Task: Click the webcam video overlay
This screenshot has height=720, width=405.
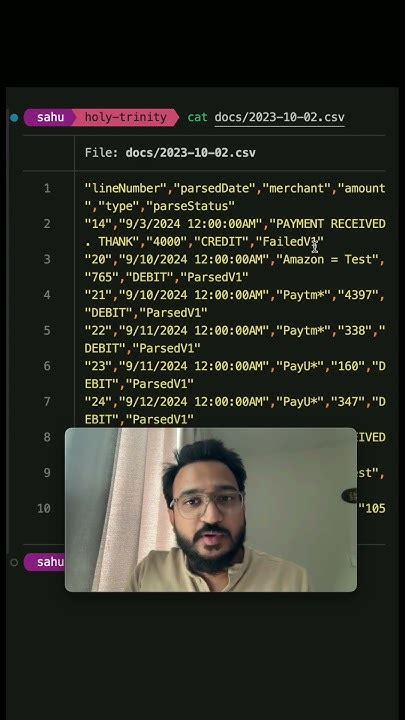Action: click(x=211, y=510)
